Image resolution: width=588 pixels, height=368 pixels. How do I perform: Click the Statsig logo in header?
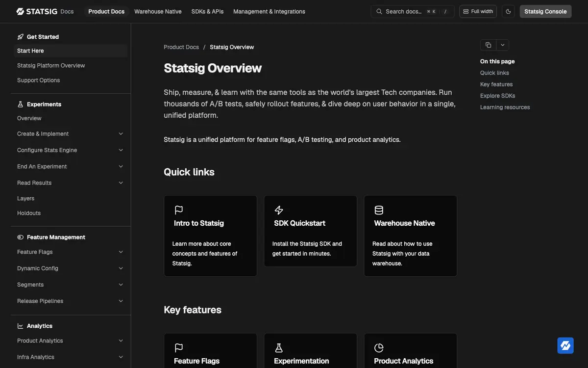[37, 11]
